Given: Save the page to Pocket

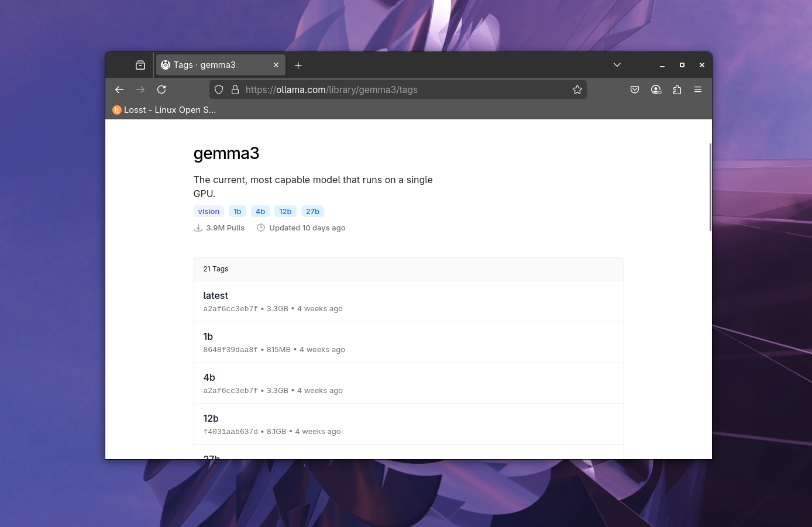Looking at the screenshot, I should [x=635, y=89].
